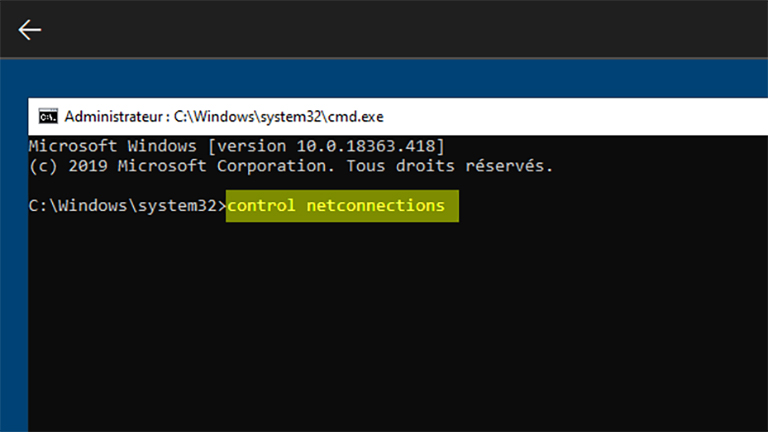Click the dark top bar right of the back arrow
The width and height of the screenshot is (768, 432).
pos(400,29)
